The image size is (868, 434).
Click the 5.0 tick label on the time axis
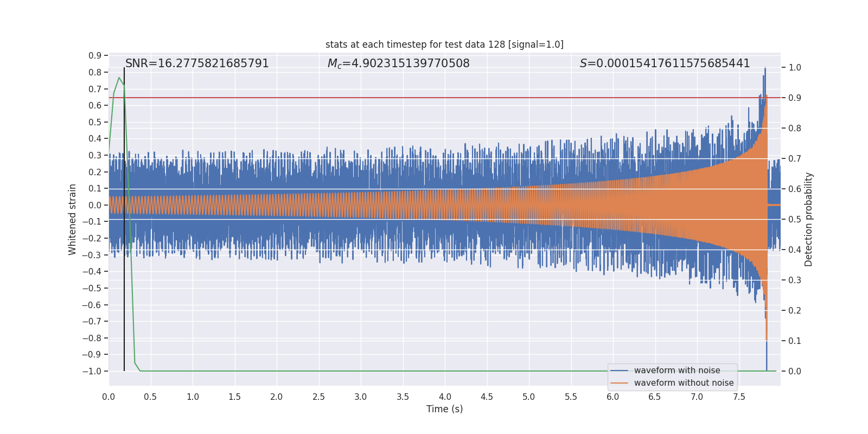click(x=529, y=397)
